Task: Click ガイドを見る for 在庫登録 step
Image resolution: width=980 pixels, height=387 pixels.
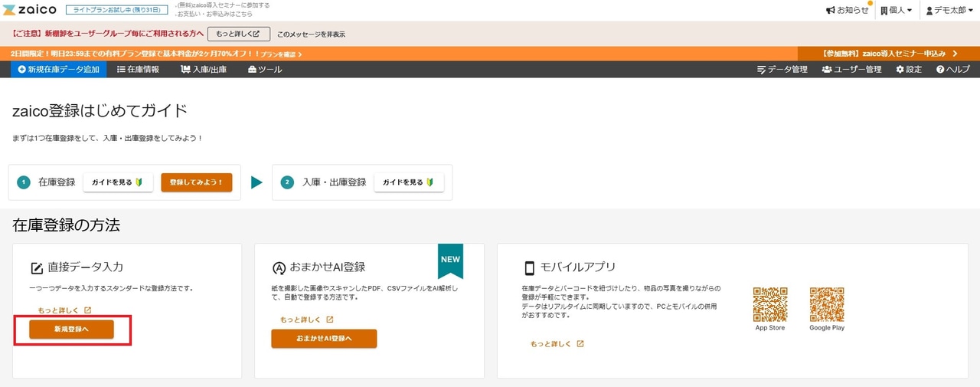Action: point(118,182)
